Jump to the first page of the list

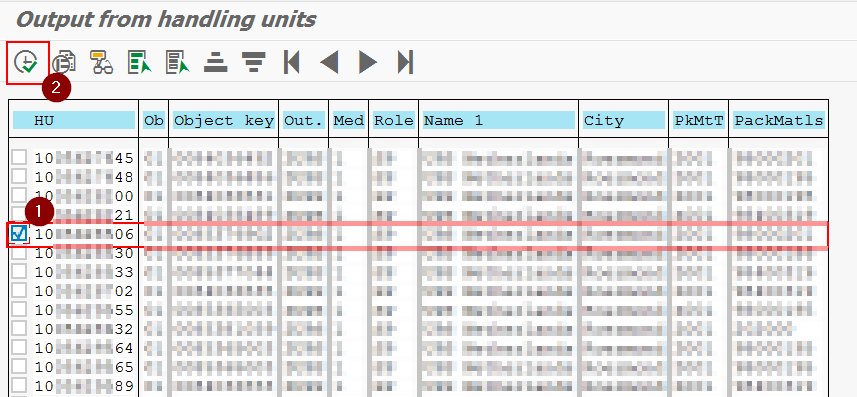291,62
